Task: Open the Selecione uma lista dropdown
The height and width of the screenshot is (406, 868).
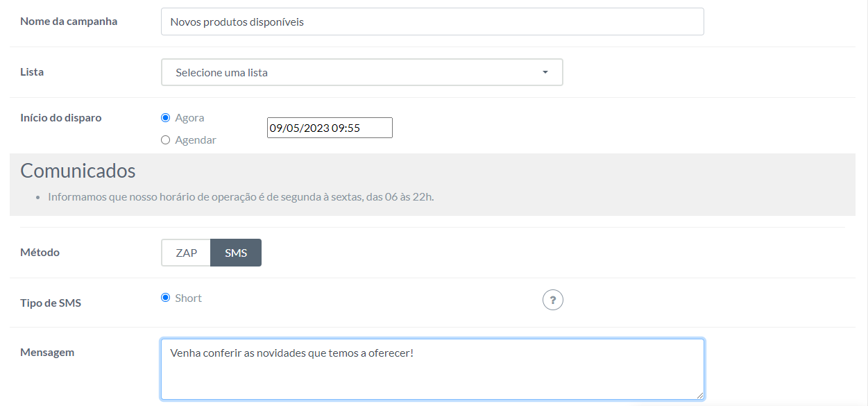Action: pyautogui.click(x=362, y=72)
